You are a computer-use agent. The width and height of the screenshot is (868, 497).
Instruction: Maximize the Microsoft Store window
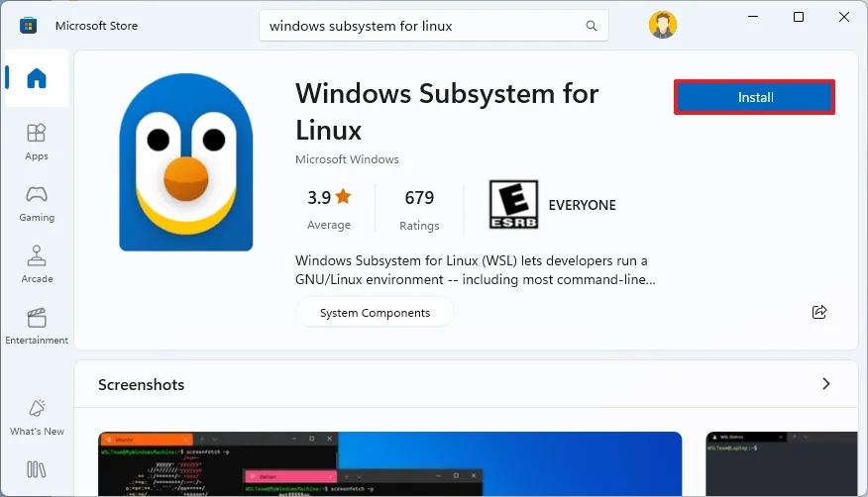pos(799,17)
